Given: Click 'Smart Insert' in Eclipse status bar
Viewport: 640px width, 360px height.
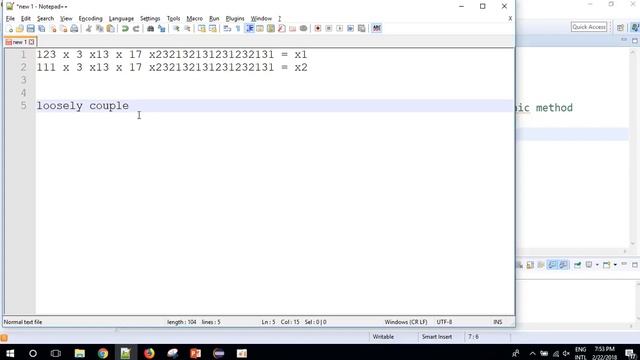Looking at the screenshot, I should [437, 337].
